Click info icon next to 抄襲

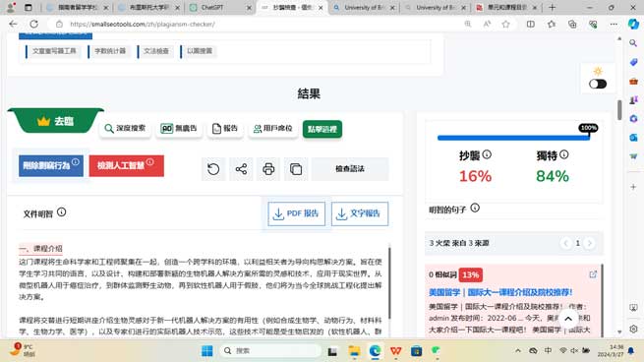click(487, 154)
